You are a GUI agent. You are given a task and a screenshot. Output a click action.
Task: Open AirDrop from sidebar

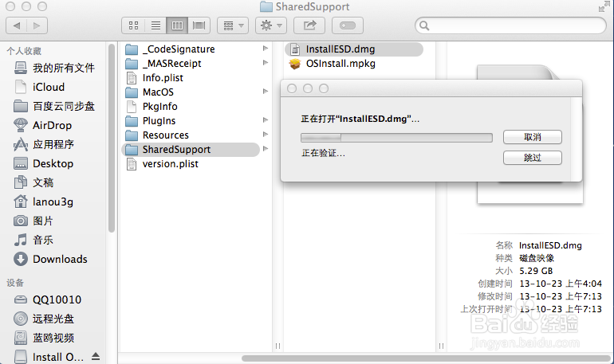pyautogui.click(x=42, y=126)
